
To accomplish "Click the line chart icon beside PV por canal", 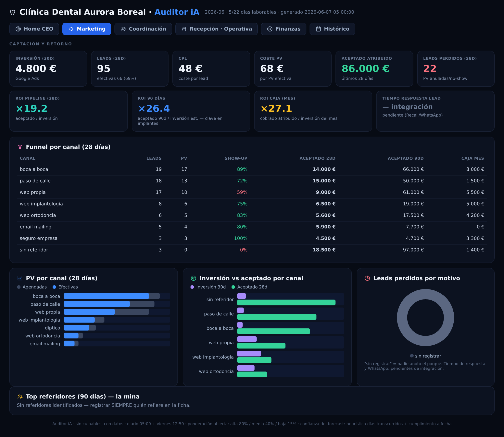I will [x=20, y=278].
